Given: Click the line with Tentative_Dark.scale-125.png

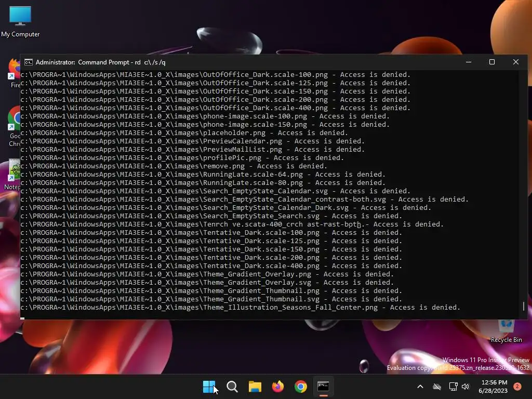Looking at the screenshot, I should point(211,241).
